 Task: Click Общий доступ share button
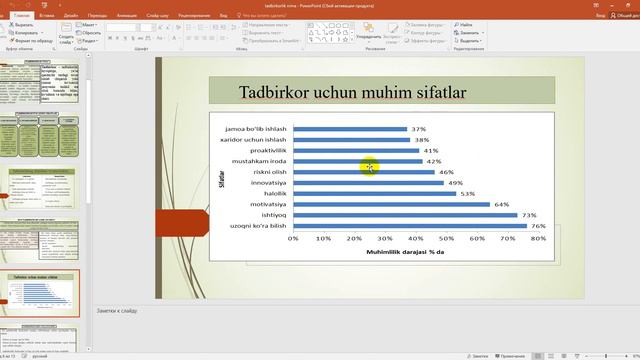(x=625, y=16)
